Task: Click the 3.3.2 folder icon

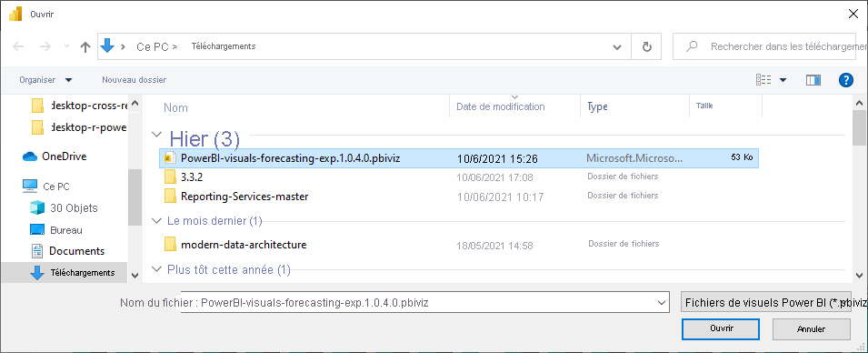Action: (171, 176)
